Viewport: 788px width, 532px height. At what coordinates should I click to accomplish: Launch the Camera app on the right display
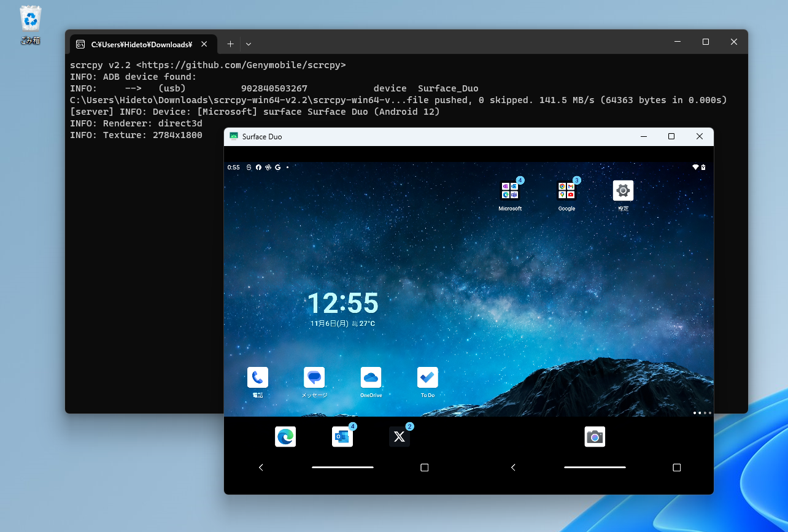[595, 437]
